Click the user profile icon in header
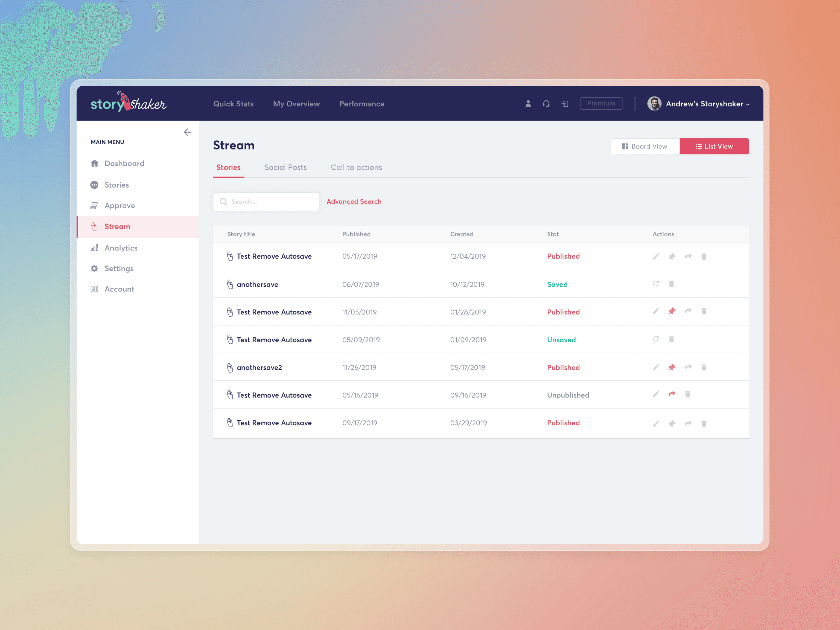This screenshot has height=630, width=840. [x=528, y=104]
